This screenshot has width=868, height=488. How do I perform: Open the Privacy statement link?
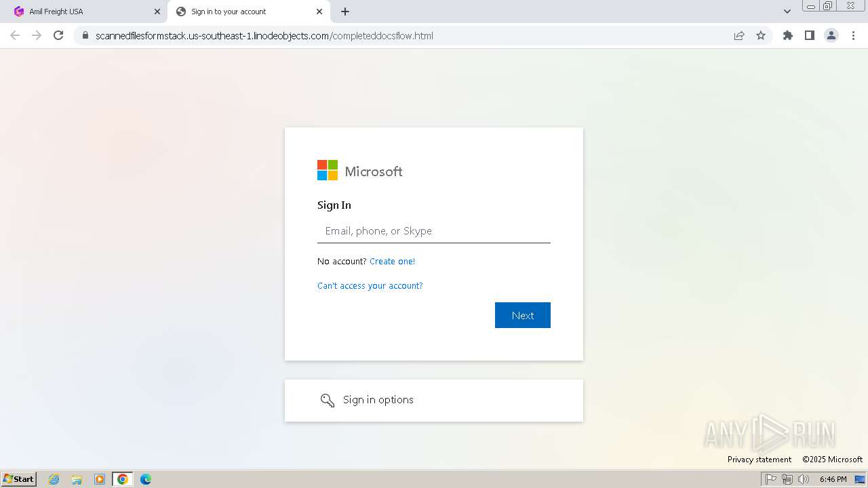tap(759, 460)
